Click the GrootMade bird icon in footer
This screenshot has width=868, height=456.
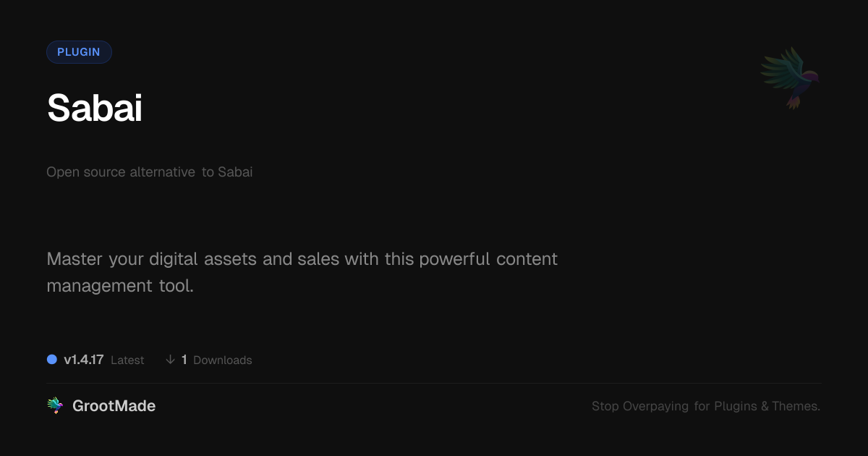point(55,406)
